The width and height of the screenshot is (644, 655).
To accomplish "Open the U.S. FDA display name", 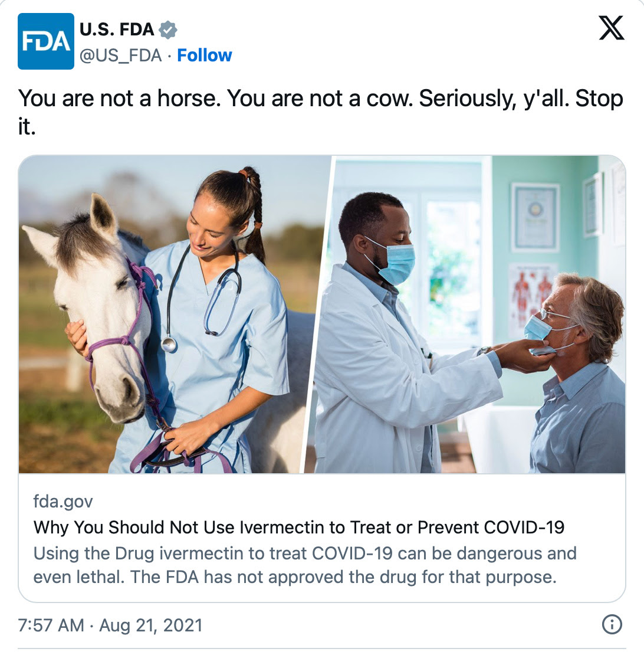I will point(117,30).
